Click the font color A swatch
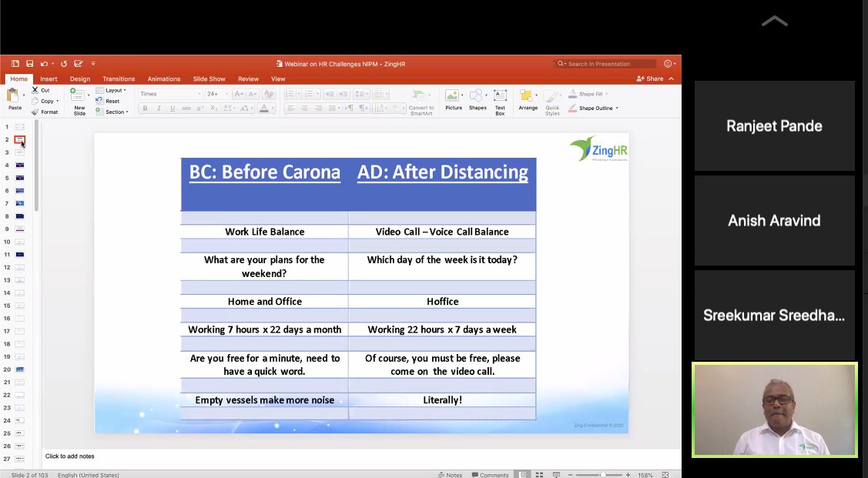 264,109
